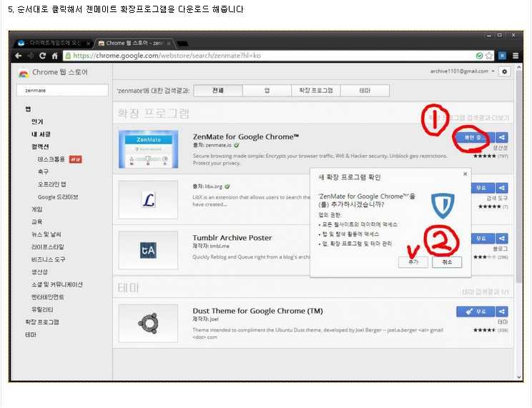Click the 추가 button in the dialog
This screenshot has width=532, height=408.
[413, 262]
